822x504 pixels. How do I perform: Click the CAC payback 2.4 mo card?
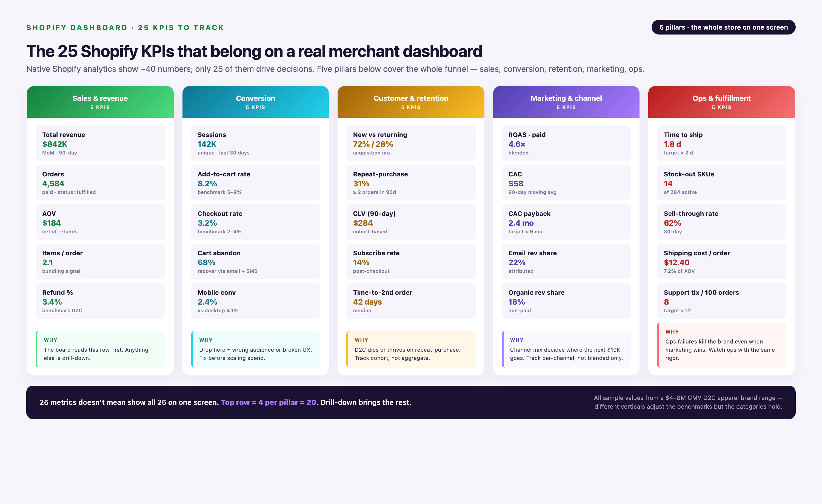tap(566, 222)
